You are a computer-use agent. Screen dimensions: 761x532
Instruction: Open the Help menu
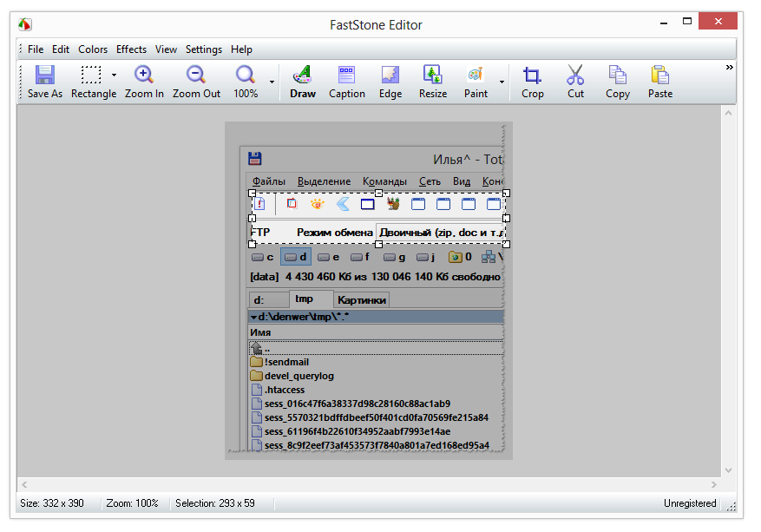pos(241,49)
